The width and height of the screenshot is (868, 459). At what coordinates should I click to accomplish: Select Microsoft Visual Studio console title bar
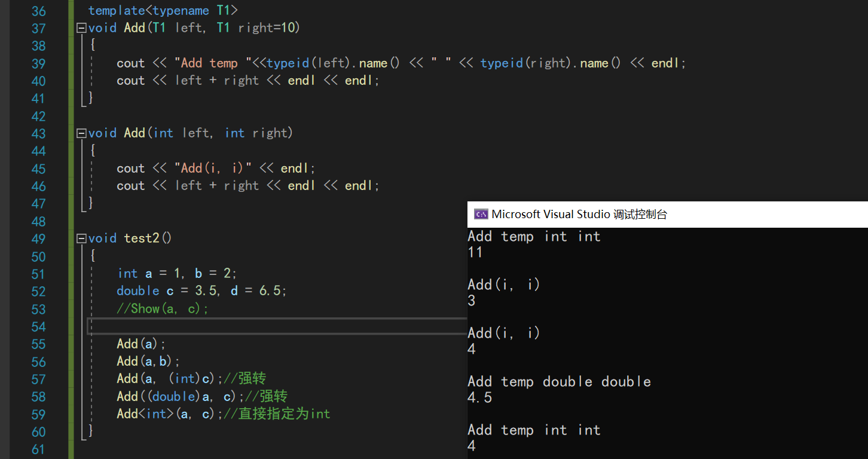pyautogui.click(x=668, y=214)
